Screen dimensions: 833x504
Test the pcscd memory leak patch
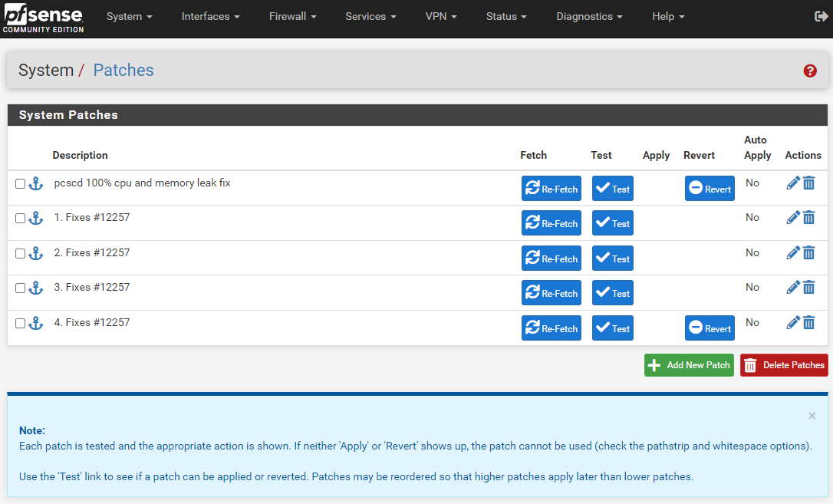pyautogui.click(x=612, y=188)
